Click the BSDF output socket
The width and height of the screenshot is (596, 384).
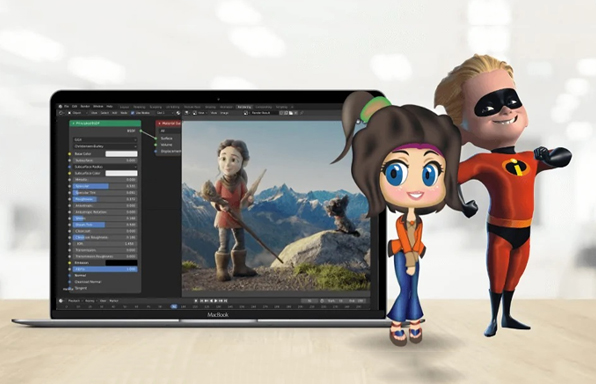[141, 131]
